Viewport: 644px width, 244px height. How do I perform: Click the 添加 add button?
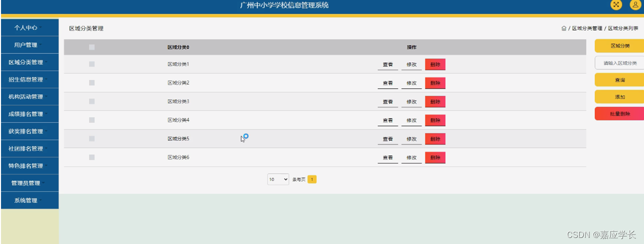pos(620,97)
